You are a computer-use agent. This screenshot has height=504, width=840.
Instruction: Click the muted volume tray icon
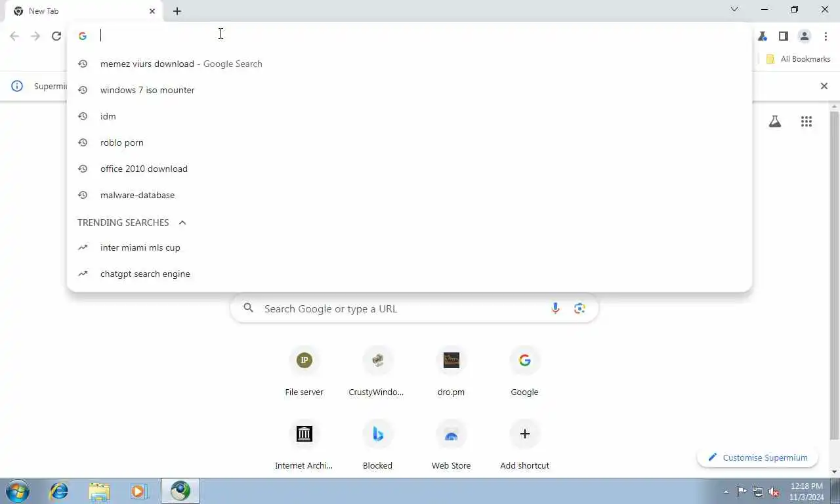pyautogui.click(x=774, y=492)
